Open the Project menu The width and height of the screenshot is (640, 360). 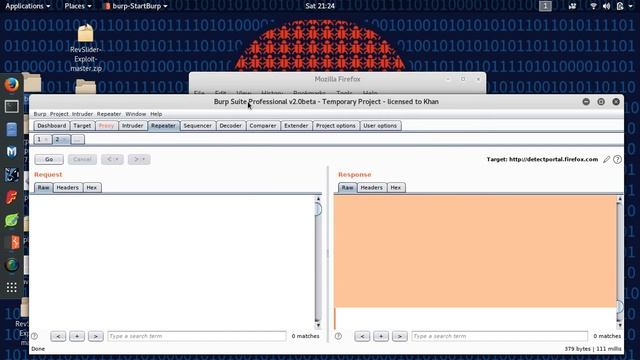coord(59,114)
